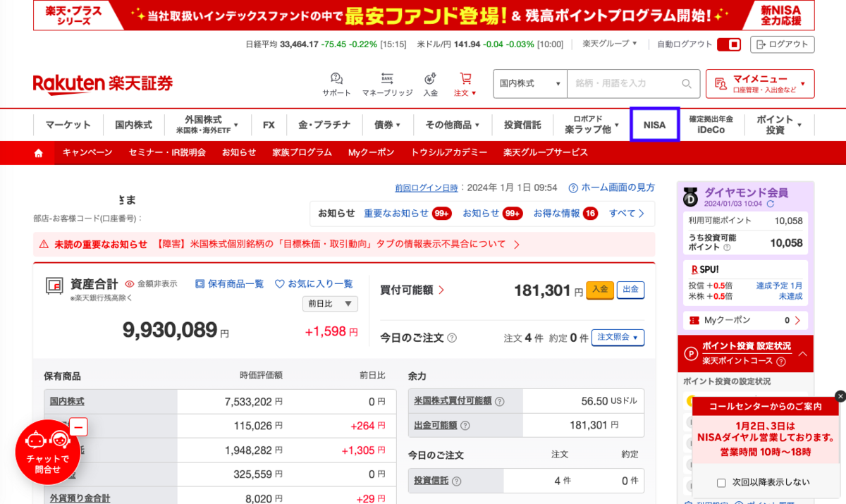The width and height of the screenshot is (846, 504).
Task: Click the すべて link with arrow
Action: [x=627, y=213]
